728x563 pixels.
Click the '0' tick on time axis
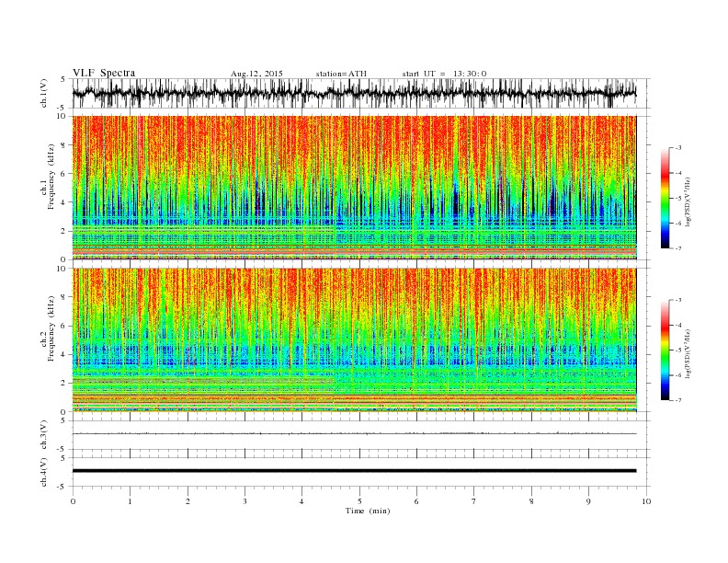[x=73, y=501]
